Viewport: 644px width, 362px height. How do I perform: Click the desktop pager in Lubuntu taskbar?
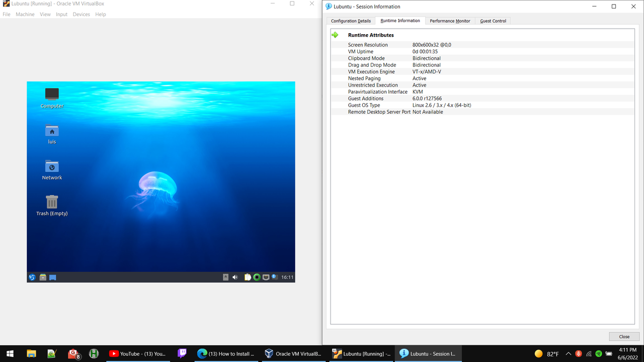click(x=53, y=277)
